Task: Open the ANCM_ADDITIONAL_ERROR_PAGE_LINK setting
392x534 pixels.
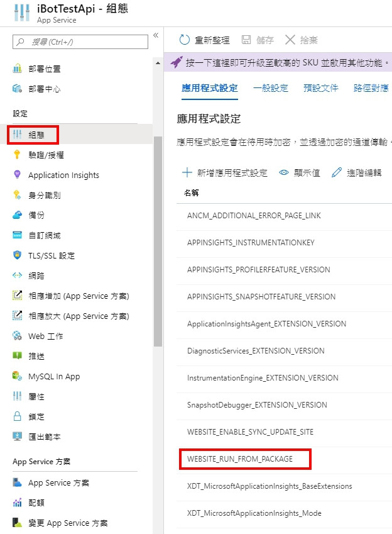Action: 254,215
